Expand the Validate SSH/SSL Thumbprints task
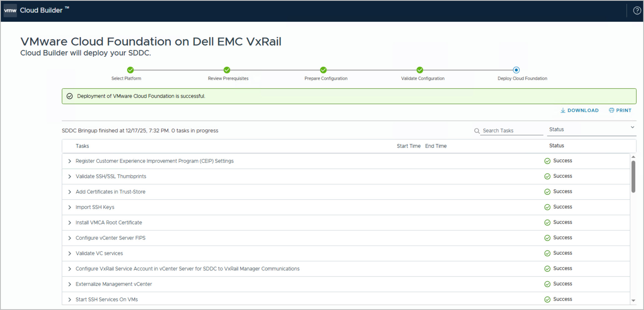 (70, 176)
